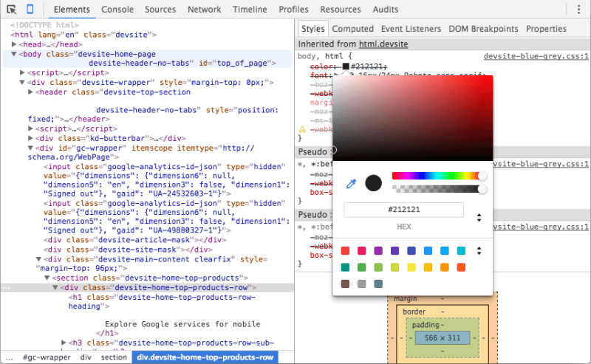Click the current color preview circle
Screen dimensions: 591x364
[374, 183]
